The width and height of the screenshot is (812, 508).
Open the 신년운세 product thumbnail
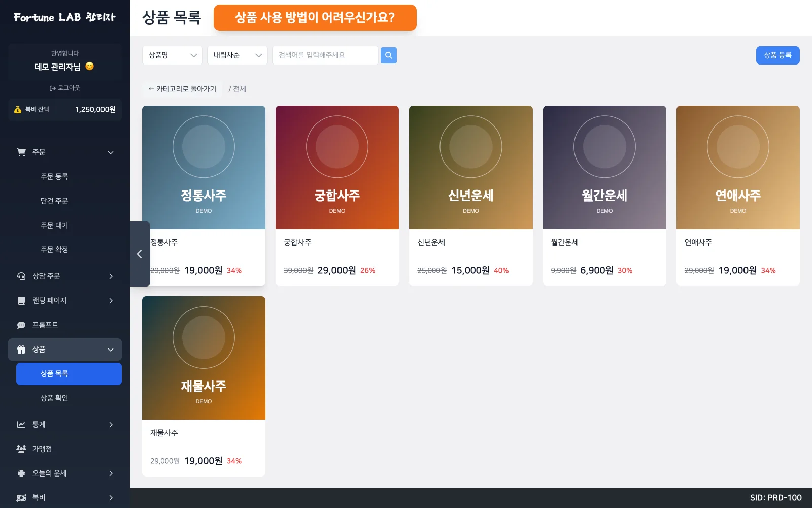click(471, 167)
